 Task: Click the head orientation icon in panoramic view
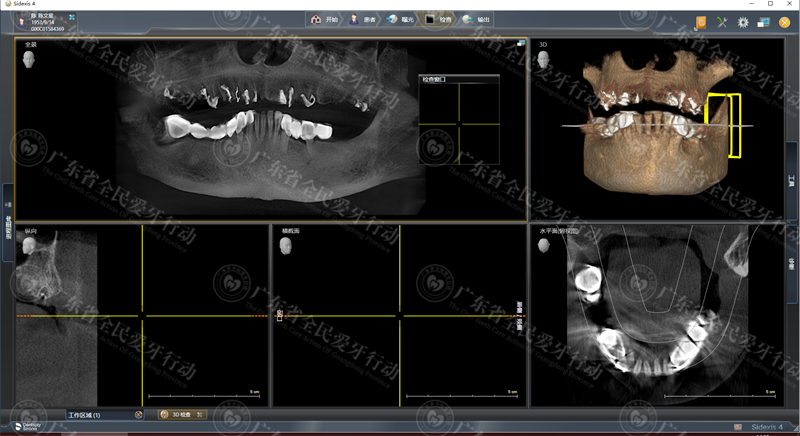(29, 60)
